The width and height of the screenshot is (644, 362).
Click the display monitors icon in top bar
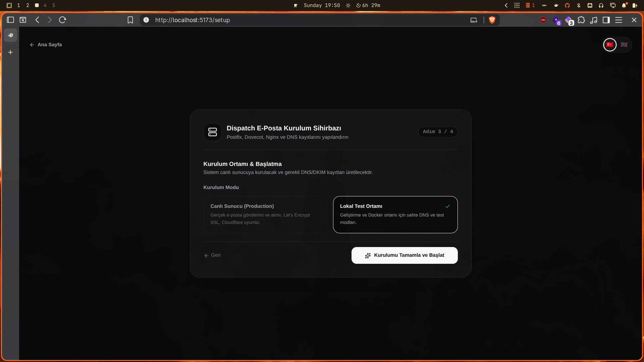point(613,5)
